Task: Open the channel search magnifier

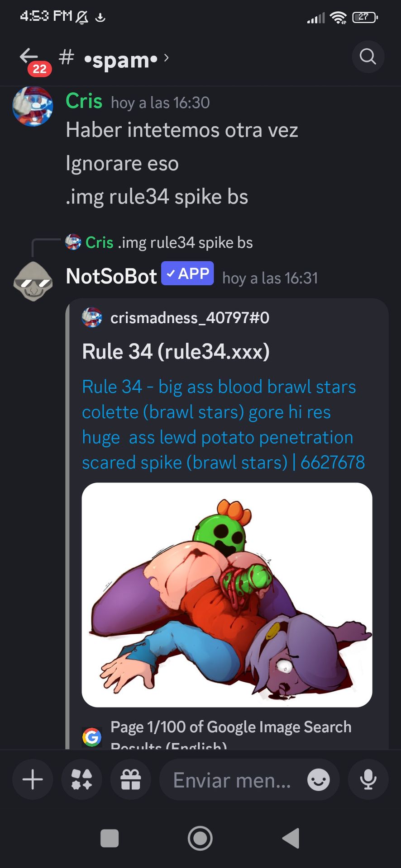Action: click(368, 57)
